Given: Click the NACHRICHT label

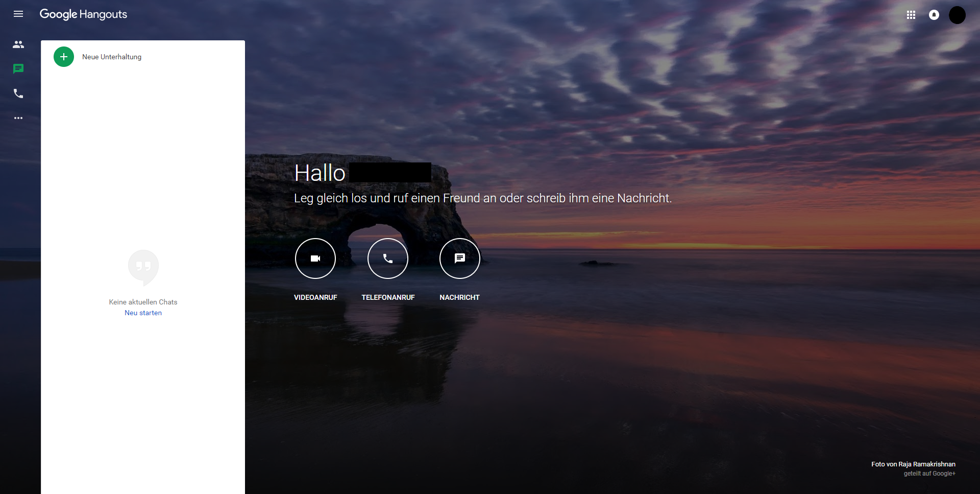Looking at the screenshot, I should (459, 297).
